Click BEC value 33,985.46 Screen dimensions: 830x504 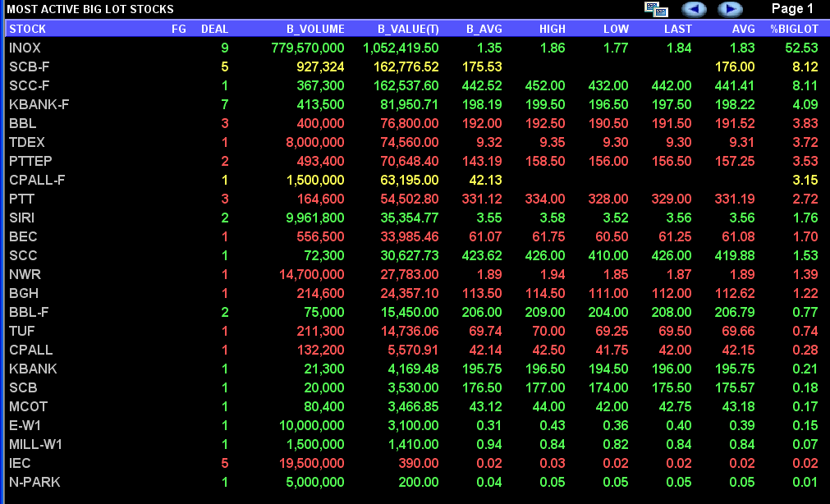409,236
